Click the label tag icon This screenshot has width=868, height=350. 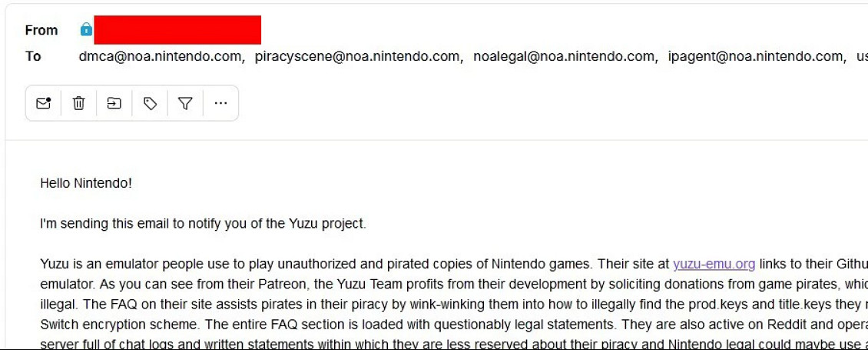click(x=150, y=103)
